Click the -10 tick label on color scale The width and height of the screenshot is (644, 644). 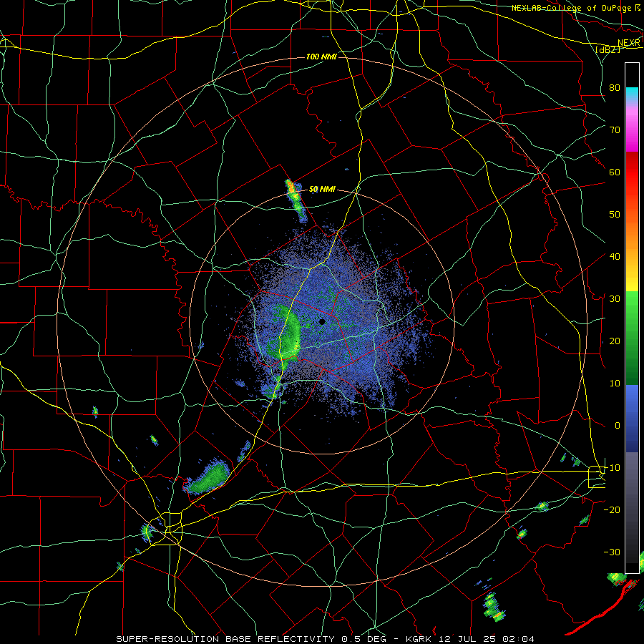click(x=612, y=467)
